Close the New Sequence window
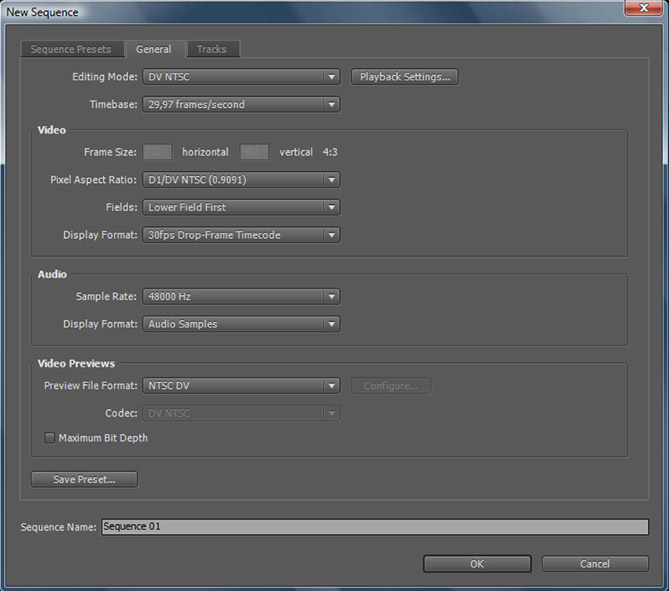Screen dimensions: 669x591 [645, 10]
